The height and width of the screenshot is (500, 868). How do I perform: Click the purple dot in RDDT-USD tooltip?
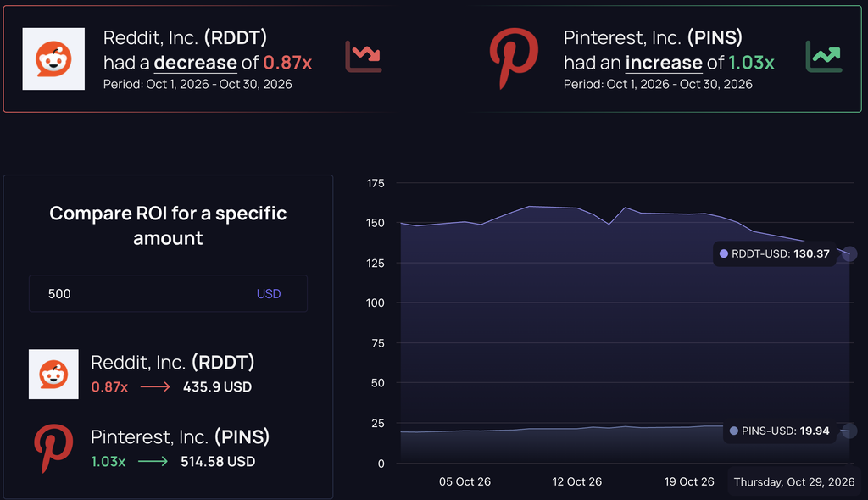(x=724, y=253)
